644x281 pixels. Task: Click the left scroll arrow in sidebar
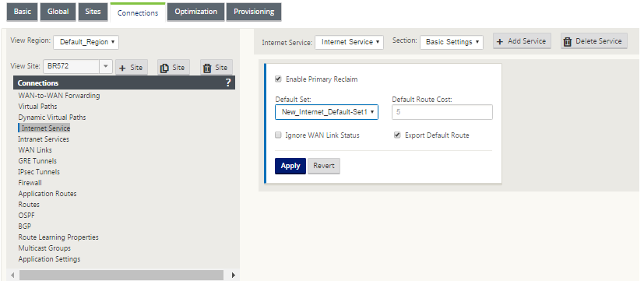click(x=12, y=275)
